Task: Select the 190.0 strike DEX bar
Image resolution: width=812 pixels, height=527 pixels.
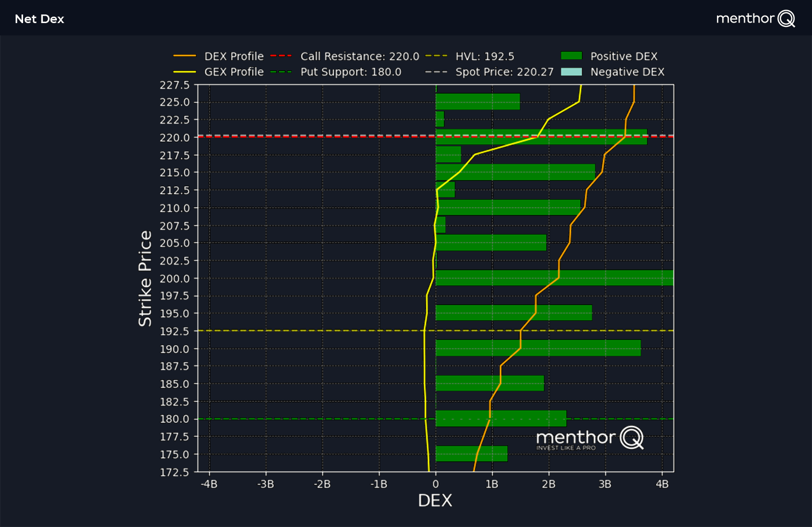Action: (538, 348)
